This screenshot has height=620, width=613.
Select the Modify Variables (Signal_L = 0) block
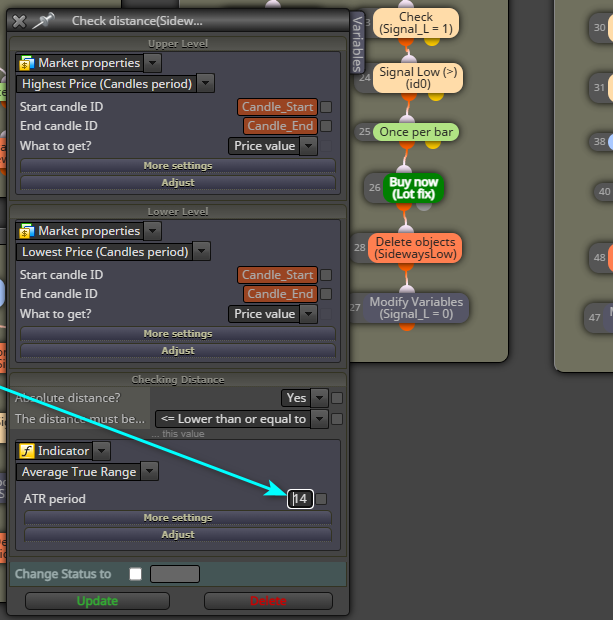point(416,308)
